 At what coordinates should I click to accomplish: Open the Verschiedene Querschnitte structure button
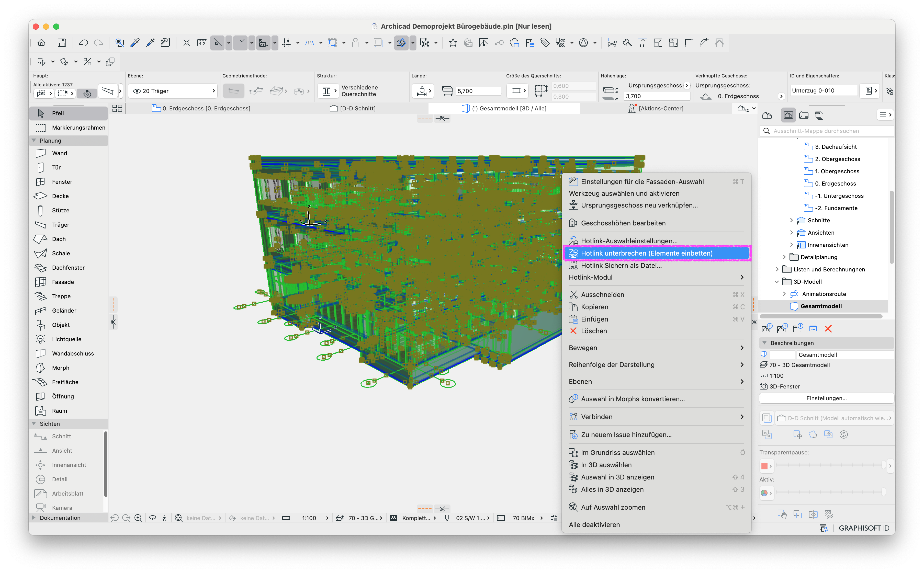328,91
